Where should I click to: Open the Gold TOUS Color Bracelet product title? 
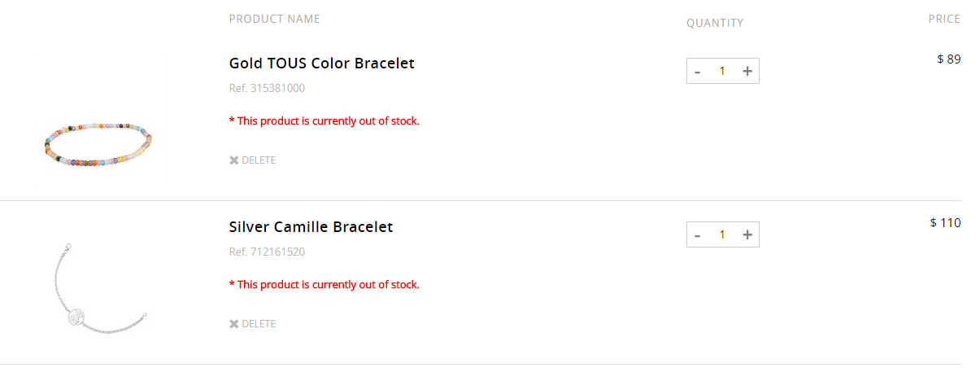tap(321, 64)
